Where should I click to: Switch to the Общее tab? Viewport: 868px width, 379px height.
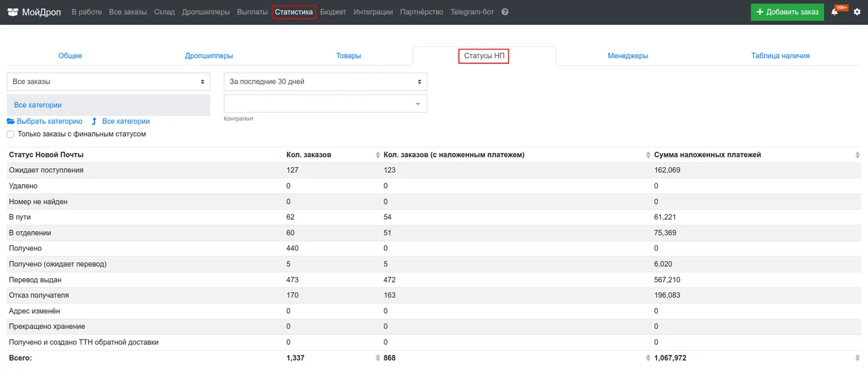click(x=70, y=56)
